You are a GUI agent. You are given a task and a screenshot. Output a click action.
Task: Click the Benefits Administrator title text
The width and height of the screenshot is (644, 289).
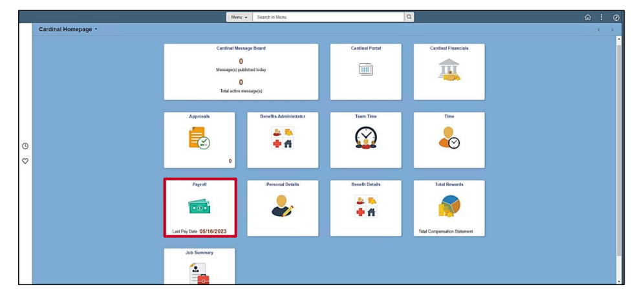[283, 116]
